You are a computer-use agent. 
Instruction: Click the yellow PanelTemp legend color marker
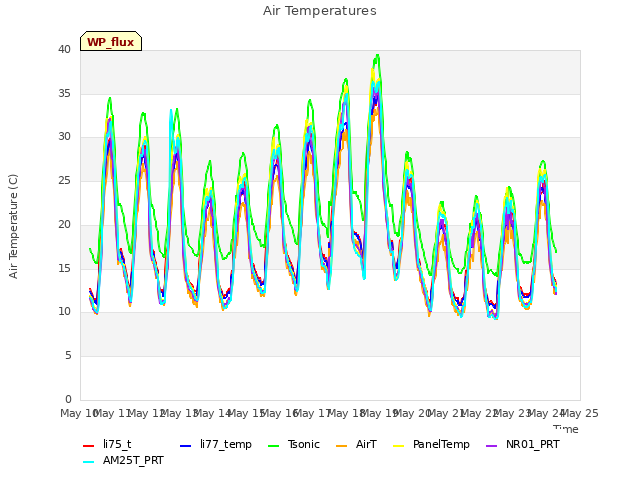[x=399, y=445]
